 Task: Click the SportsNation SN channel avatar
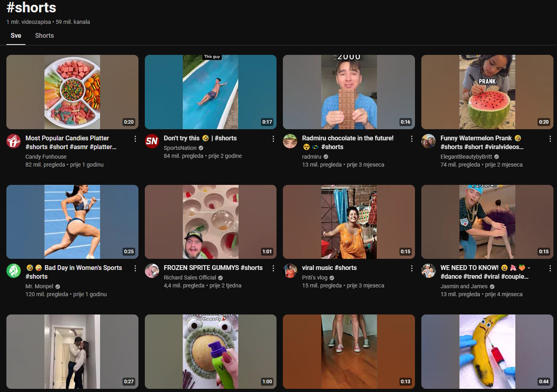[152, 141]
